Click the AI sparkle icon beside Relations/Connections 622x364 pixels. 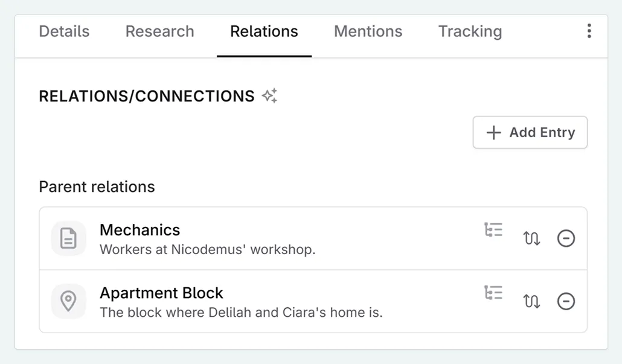(x=269, y=96)
